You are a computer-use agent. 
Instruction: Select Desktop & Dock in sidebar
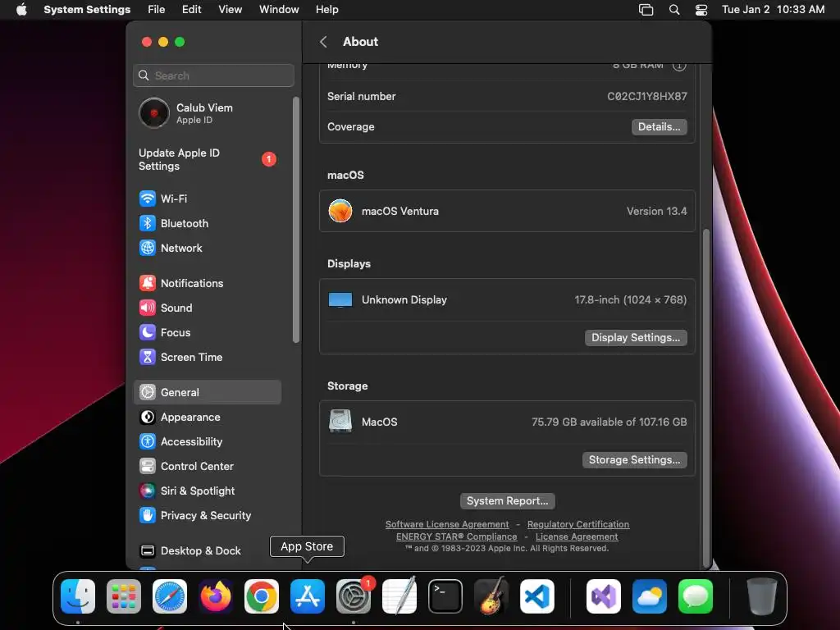(208, 550)
